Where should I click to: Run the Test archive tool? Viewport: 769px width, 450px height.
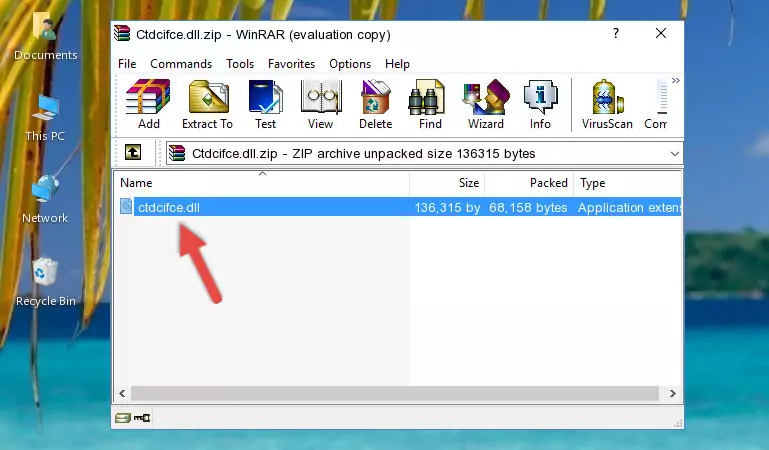point(265,104)
